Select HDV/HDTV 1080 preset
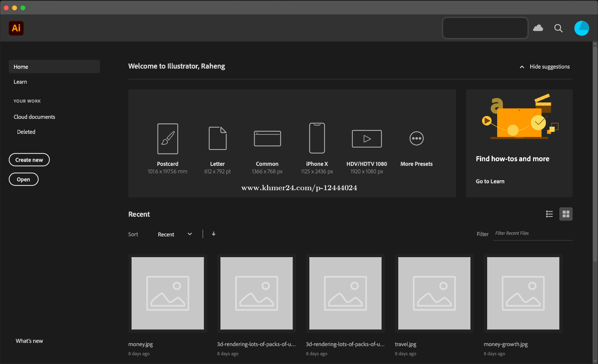The image size is (598, 364). pos(367,139)
